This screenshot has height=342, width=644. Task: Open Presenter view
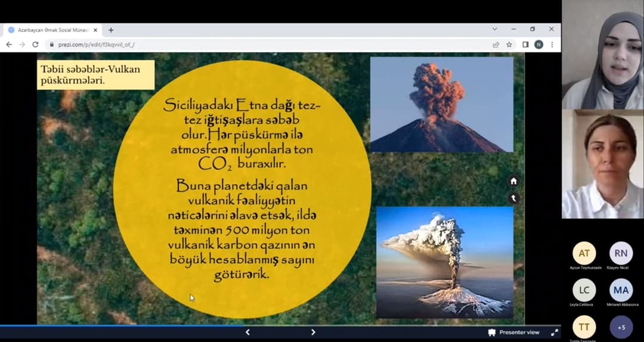click(x=514, y=332)
